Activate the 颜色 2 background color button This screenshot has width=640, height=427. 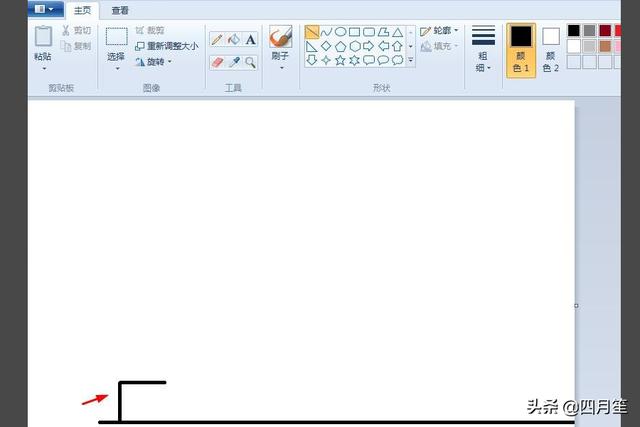551,49
